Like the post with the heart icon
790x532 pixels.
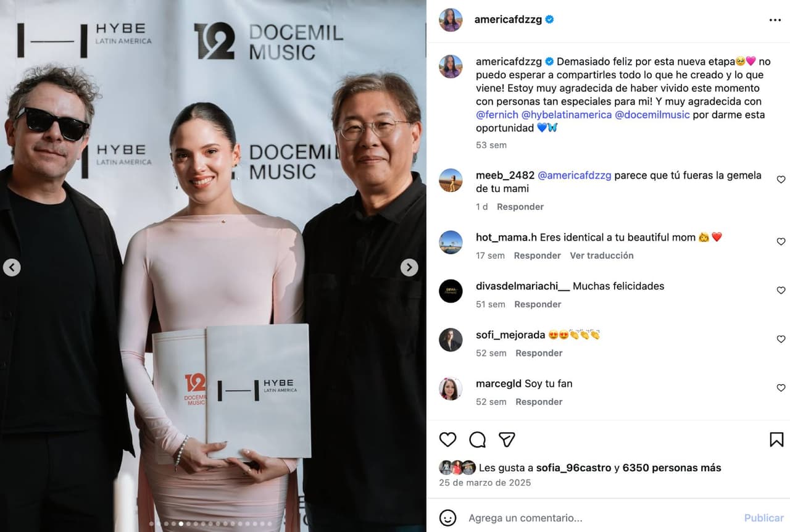(448, 439)
